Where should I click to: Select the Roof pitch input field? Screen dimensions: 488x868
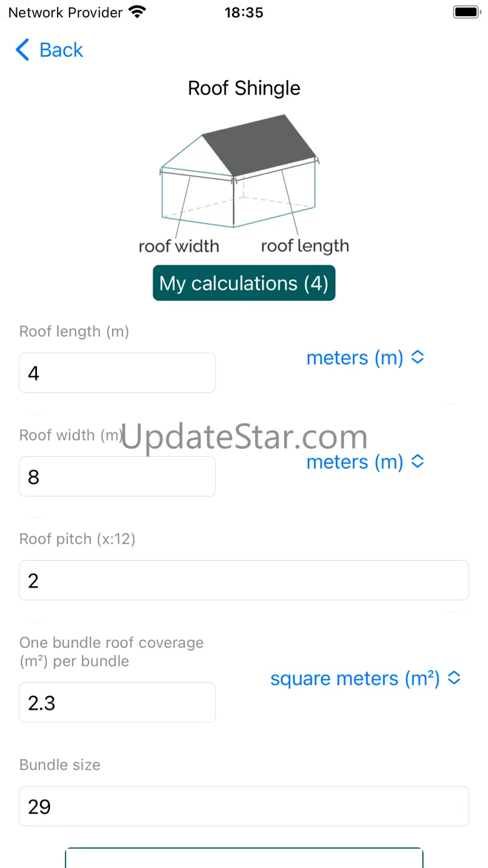tap(244, 581)
